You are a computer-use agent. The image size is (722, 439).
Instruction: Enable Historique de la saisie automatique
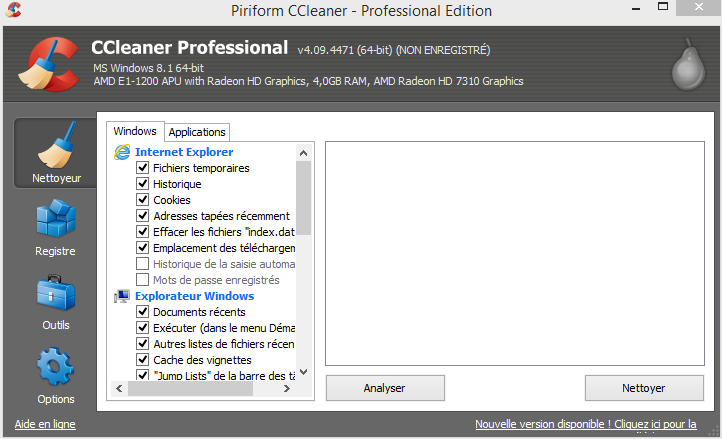(x=142, y=263)
